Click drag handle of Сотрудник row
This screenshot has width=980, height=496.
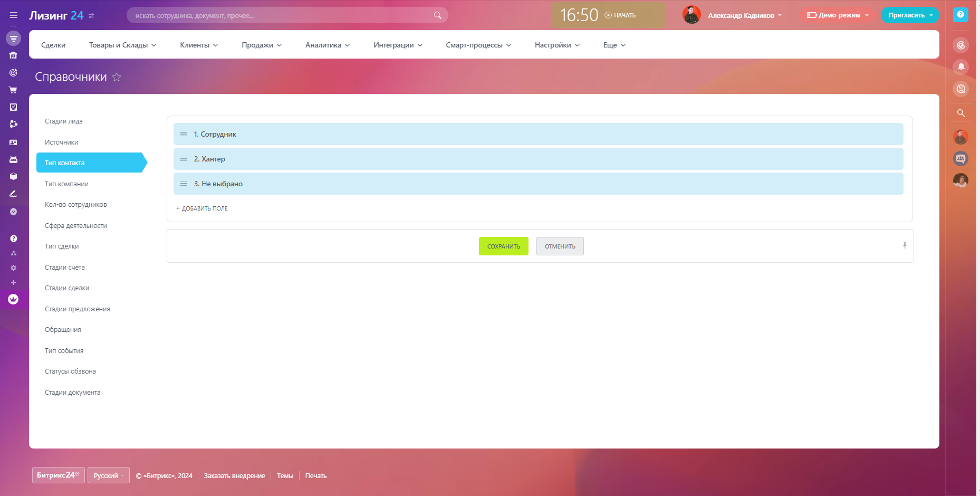[x=184, y=135]
